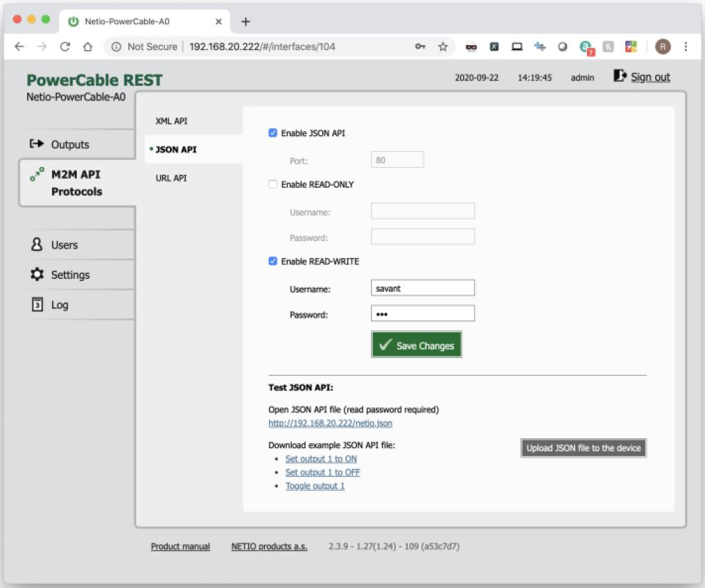Open the saved password key icon
This screenshot has width=705, height=588.
pos(420,46)
